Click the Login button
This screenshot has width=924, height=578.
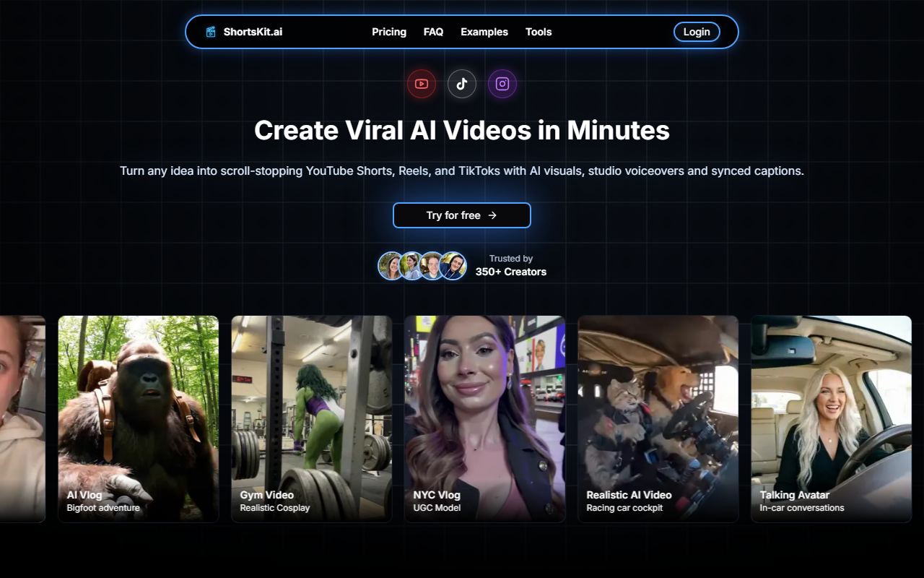697,32
